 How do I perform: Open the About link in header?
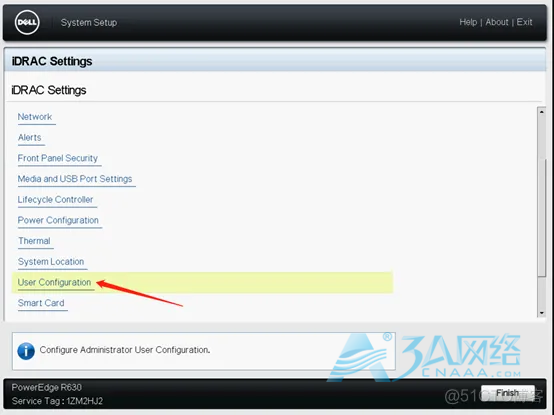tap(497, 22)
